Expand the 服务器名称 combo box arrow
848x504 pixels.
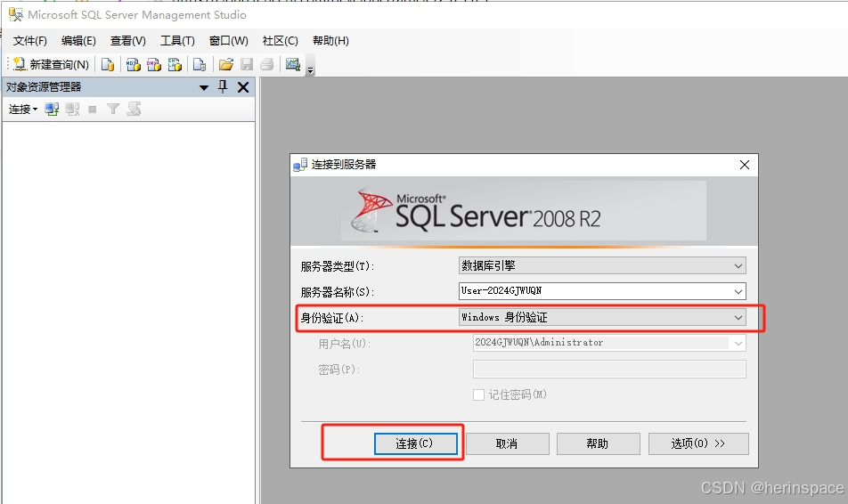pos(738,291)
